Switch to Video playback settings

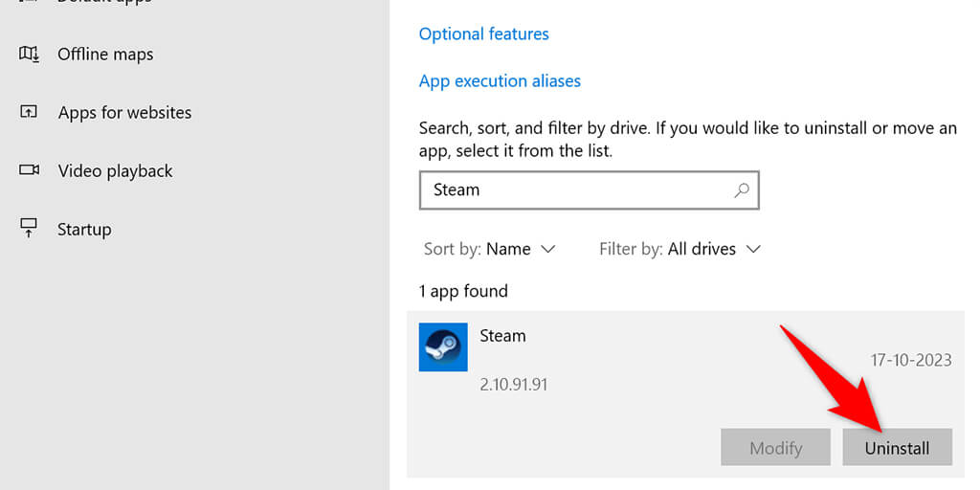coord(115,171)
